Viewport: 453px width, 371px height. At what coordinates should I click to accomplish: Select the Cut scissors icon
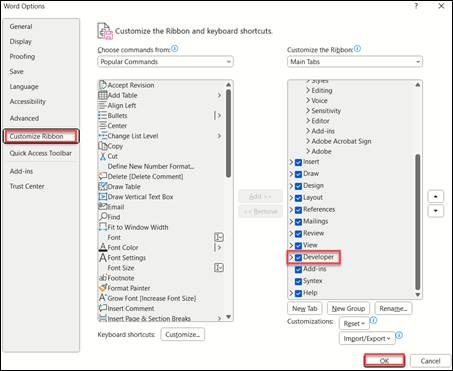pyautogui.click(x=103, y=156)
